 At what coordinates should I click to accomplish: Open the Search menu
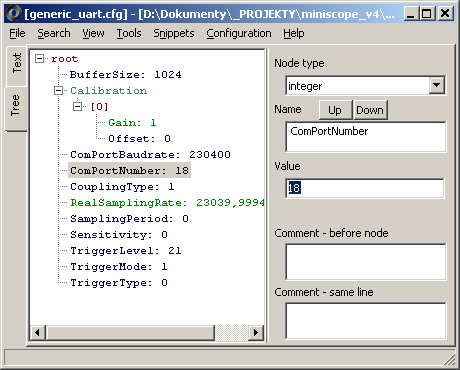pyautogui.click(x=54, y=33)
